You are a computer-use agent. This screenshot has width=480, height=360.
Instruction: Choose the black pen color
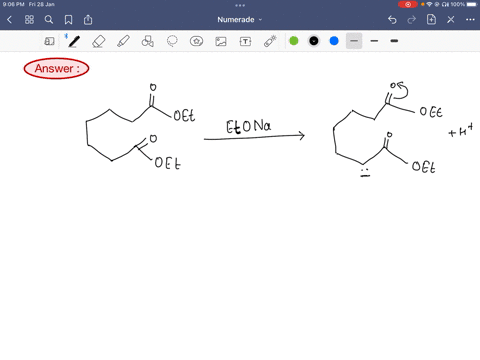(x=314, y=41)
